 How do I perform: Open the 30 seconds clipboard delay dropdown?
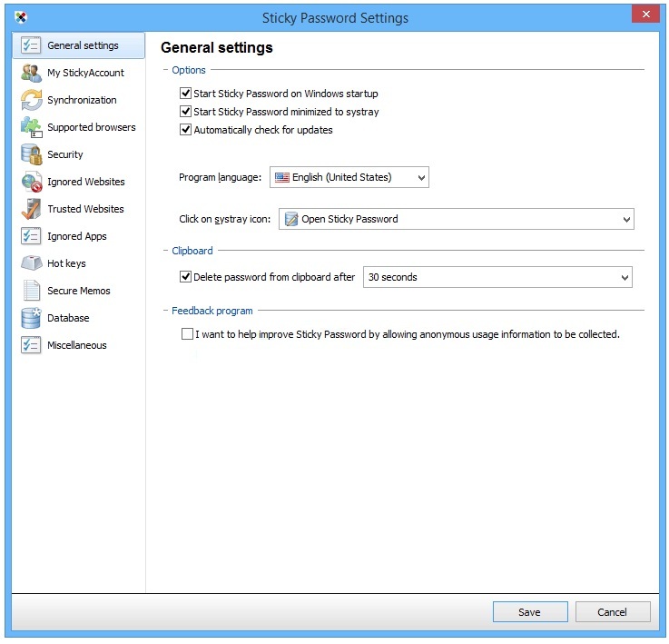[497, 277]
